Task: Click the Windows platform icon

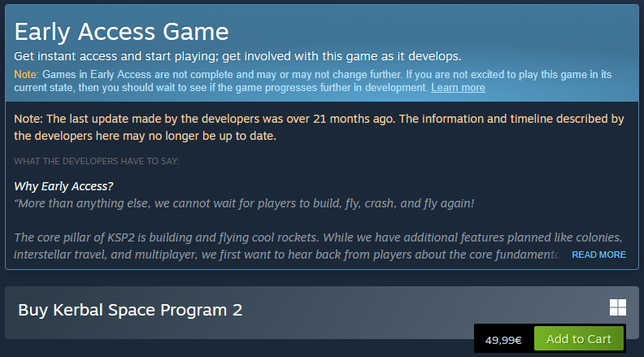Action: pyautogui.click(x=618, y=307)
